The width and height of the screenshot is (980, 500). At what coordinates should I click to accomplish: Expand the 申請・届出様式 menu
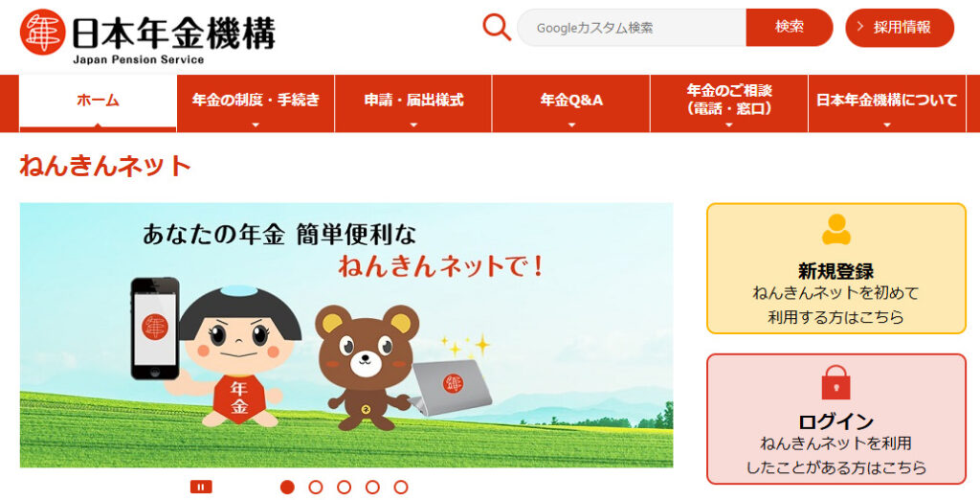tap(413, 103)
